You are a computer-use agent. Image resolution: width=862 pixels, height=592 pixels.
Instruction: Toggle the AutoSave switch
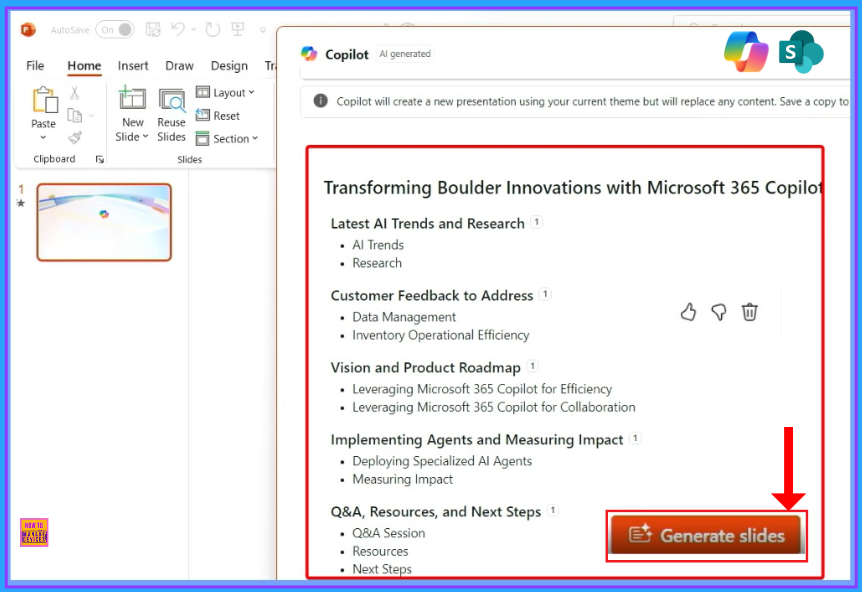115,30
